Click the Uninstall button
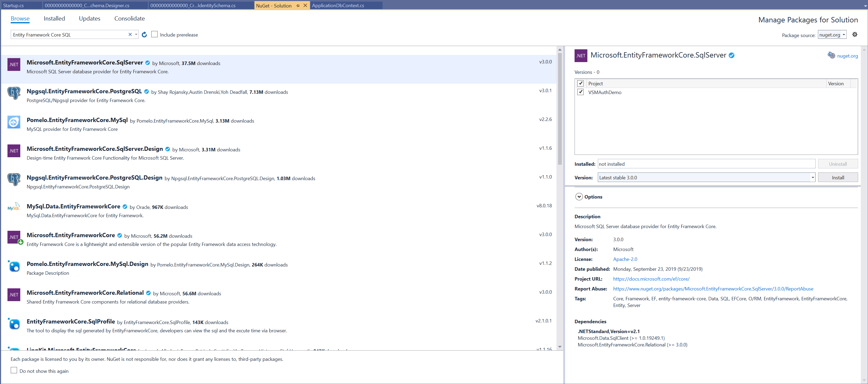 click(838, 164)
